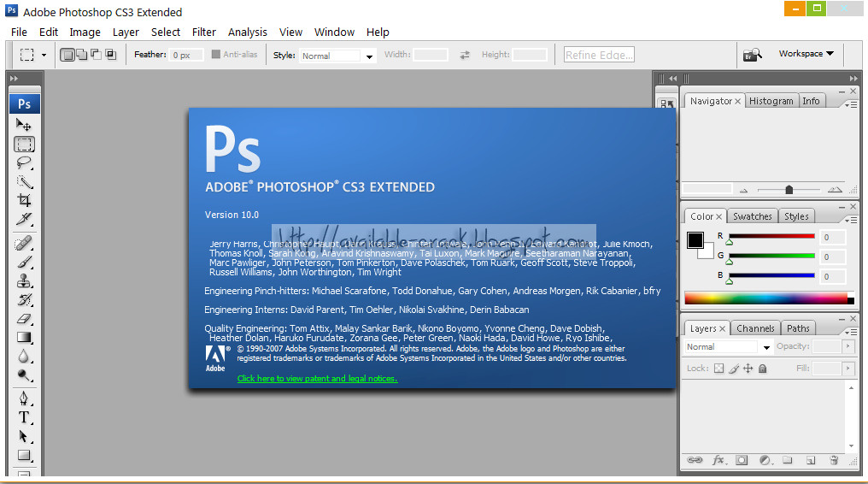Image resolution: width=868 pixels, height=484 pixels.
Task: Click the Navigator zoom slider
Action: tap(789, 190)
